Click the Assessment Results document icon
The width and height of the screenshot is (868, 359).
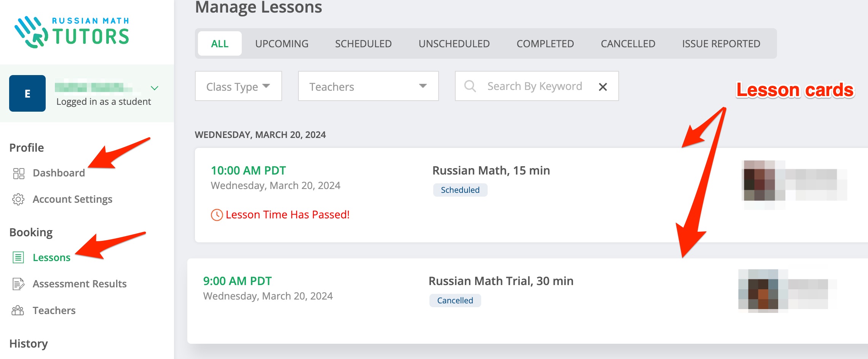click(x=18, y=284)
